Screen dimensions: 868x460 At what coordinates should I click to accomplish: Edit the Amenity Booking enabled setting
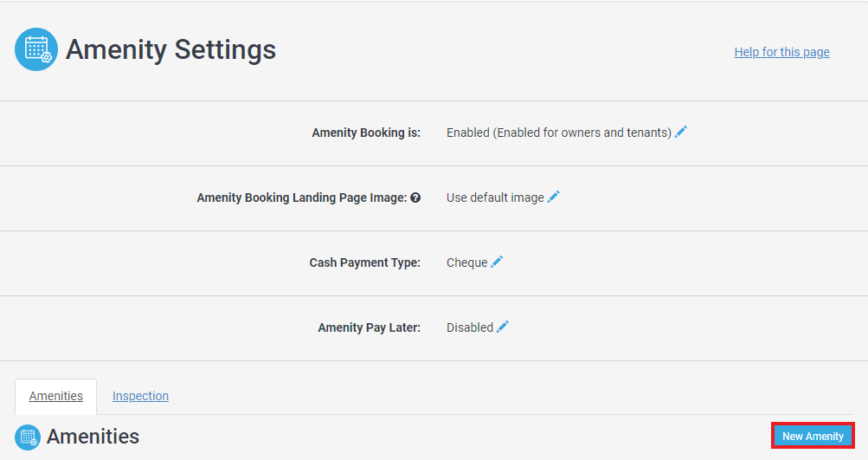tap(681, 132)
